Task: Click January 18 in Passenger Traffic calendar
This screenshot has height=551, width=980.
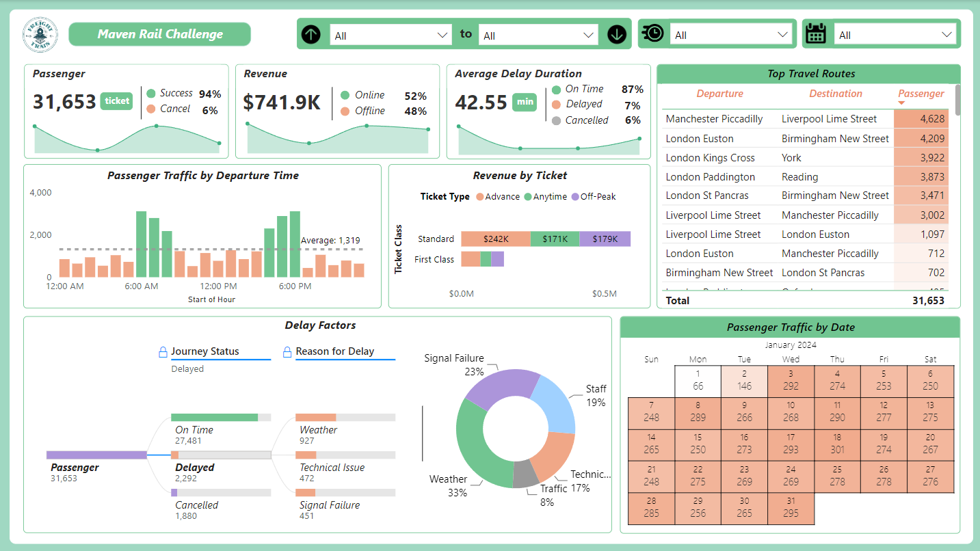Action: [838, 444]
